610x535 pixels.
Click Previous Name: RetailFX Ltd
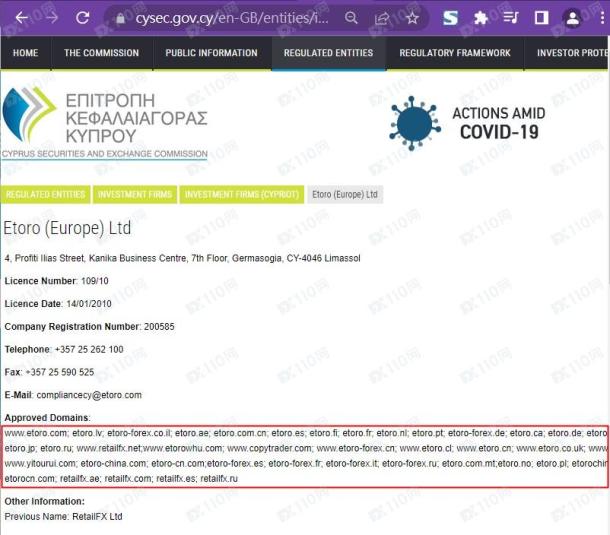(x=63, y=517)
